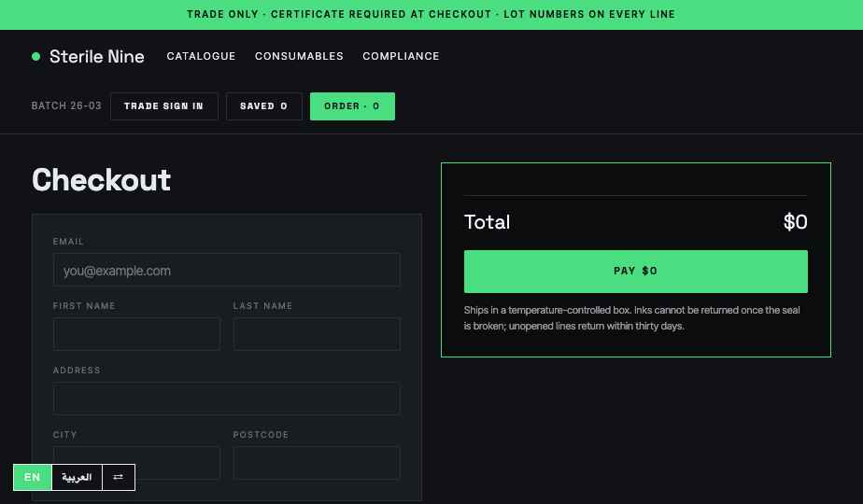Viewport: 863px width, 504px height.
Task: Focus the Email input field
Action: pyautogui.click(x=226, y=270)
